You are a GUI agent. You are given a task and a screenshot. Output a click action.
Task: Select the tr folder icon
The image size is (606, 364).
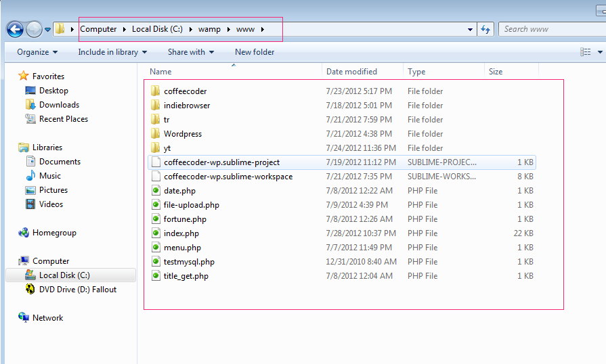pyautogui.click(x=155, y=119)
